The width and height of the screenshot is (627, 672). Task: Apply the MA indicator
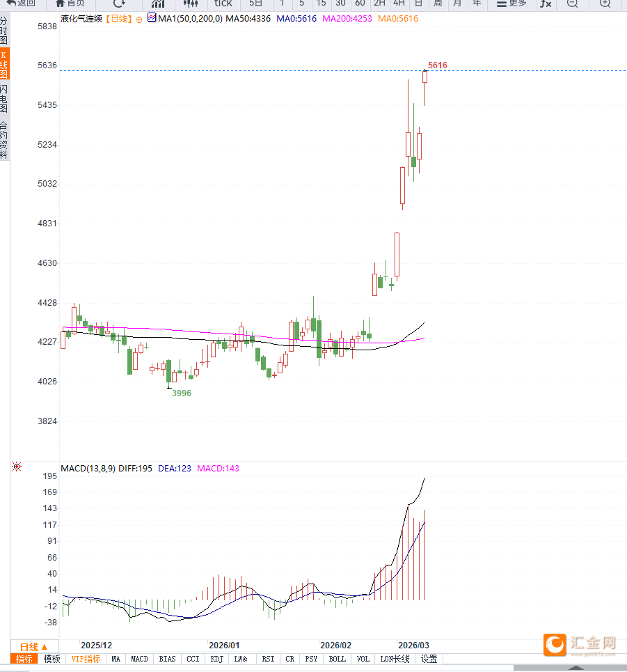pos(116,659)
